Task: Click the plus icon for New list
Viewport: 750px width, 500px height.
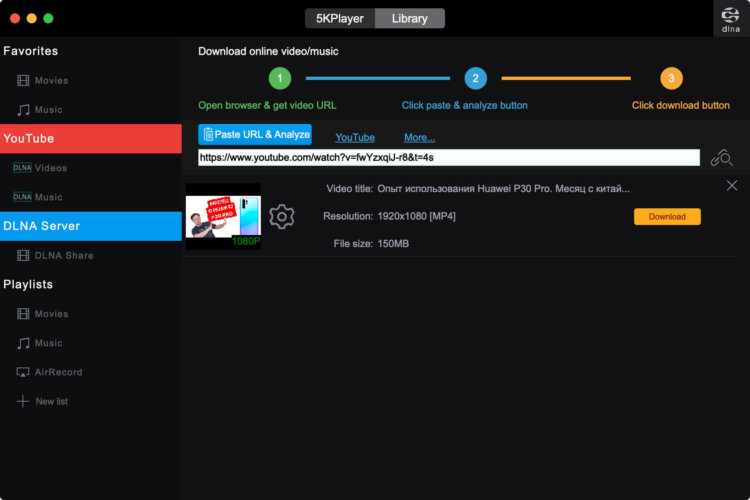Action: tap(23, 401)
